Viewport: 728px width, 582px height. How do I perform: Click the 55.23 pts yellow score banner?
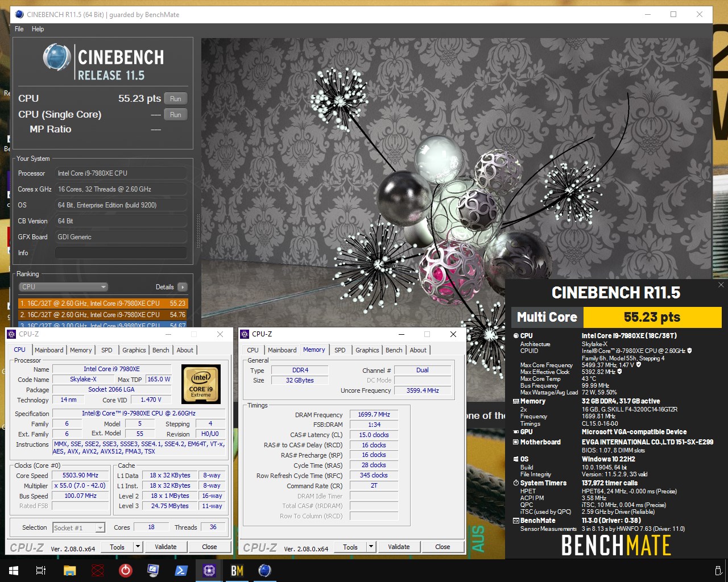point(652,317)
